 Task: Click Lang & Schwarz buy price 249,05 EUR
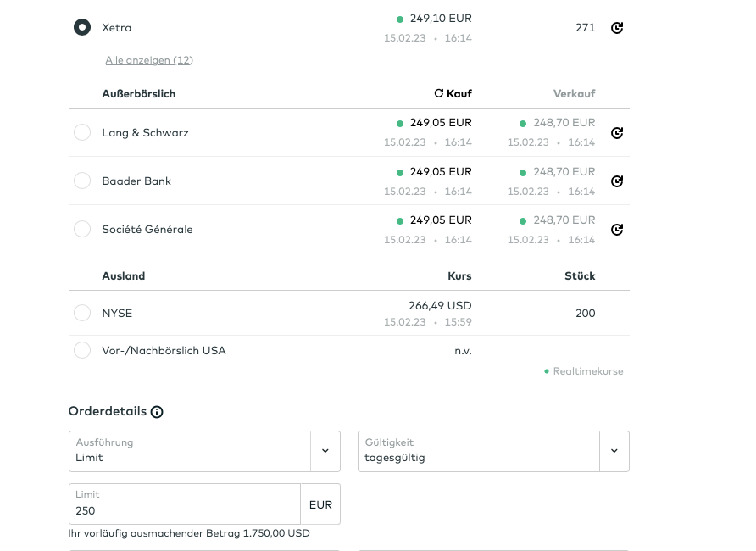(440, 123)
